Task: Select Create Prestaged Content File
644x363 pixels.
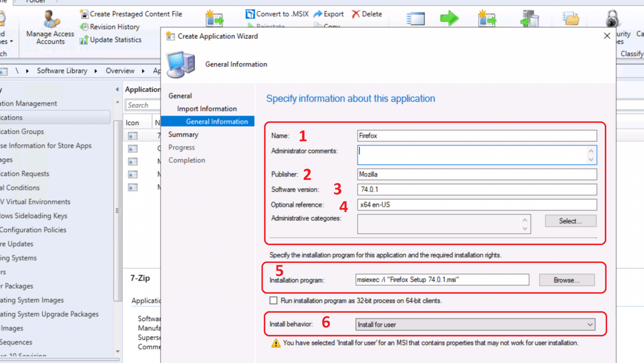Action: click(84, 14)
